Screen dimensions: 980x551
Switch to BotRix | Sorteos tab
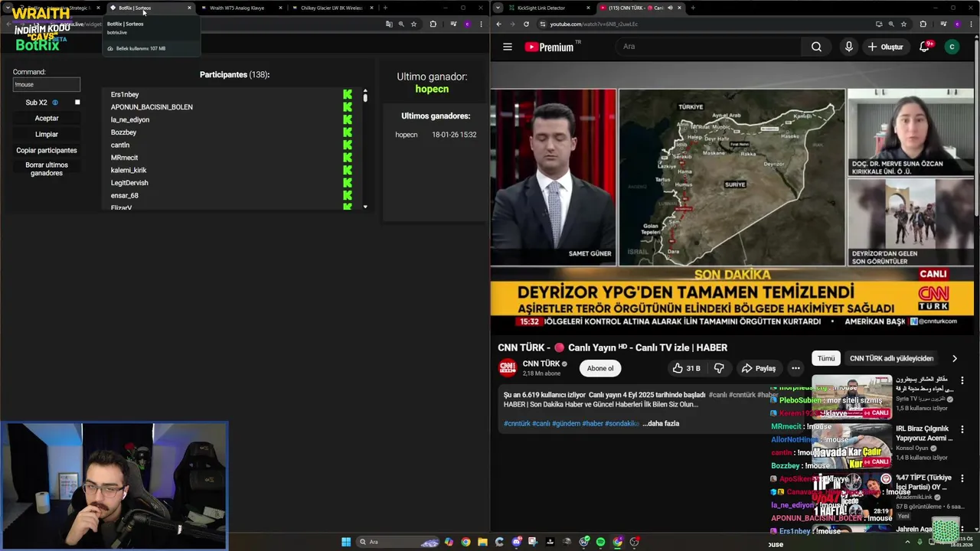[x=149, y=8]
